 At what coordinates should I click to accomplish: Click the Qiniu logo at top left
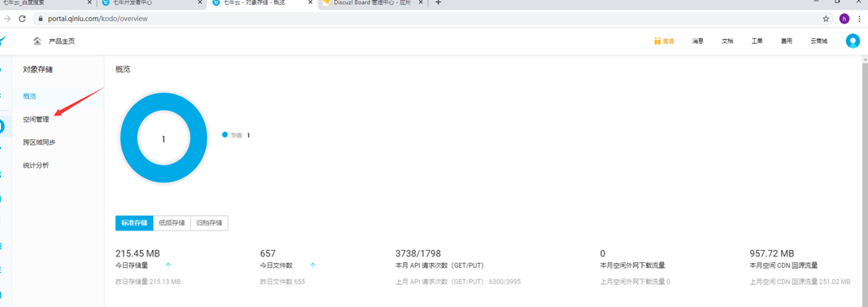2,41
